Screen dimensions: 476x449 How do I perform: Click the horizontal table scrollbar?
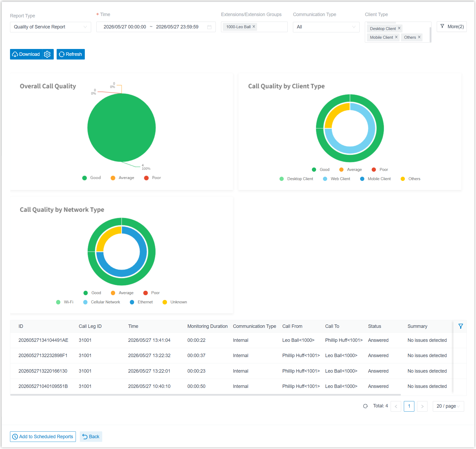pyautogui.click(x=205, y=395)
